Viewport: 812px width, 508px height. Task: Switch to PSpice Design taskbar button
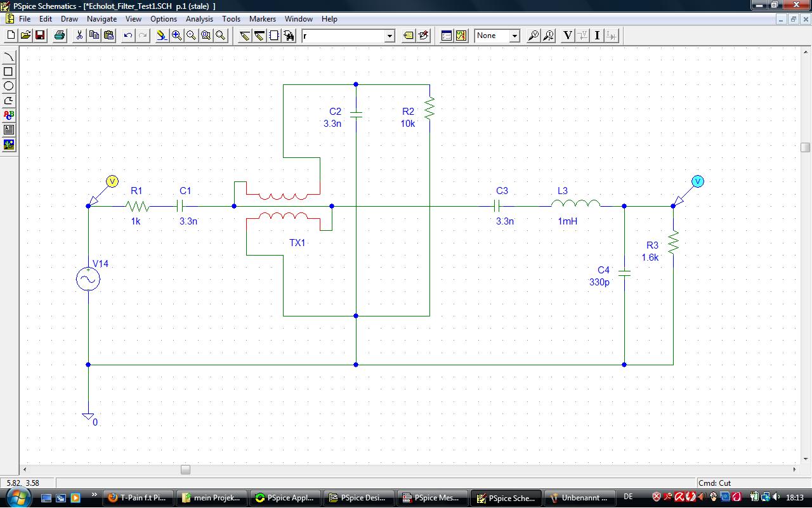[x=359, y=498]
